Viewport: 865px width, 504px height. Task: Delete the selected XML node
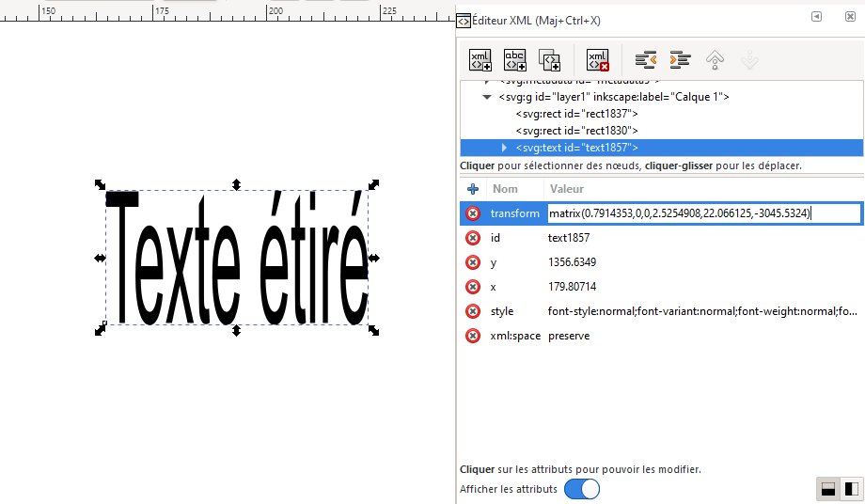tap(598, 59)
